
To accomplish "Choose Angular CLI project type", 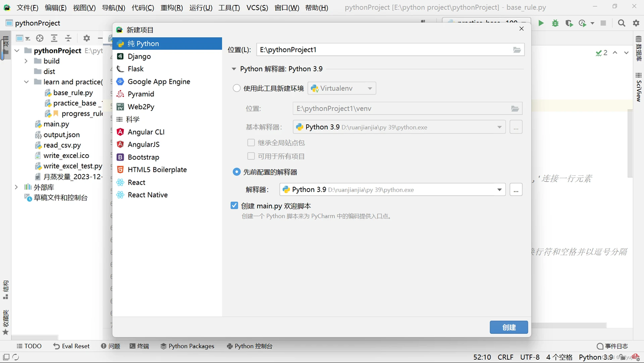I will (x=167, y=132).
